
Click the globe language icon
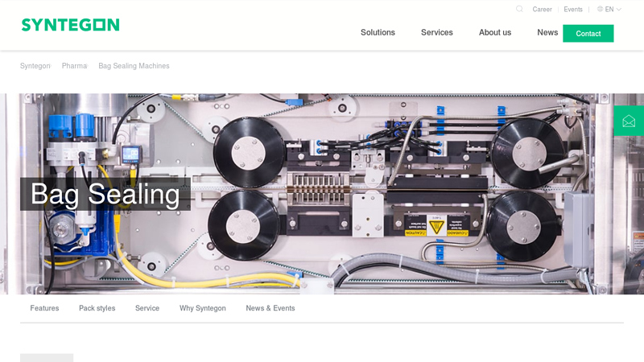600,10
